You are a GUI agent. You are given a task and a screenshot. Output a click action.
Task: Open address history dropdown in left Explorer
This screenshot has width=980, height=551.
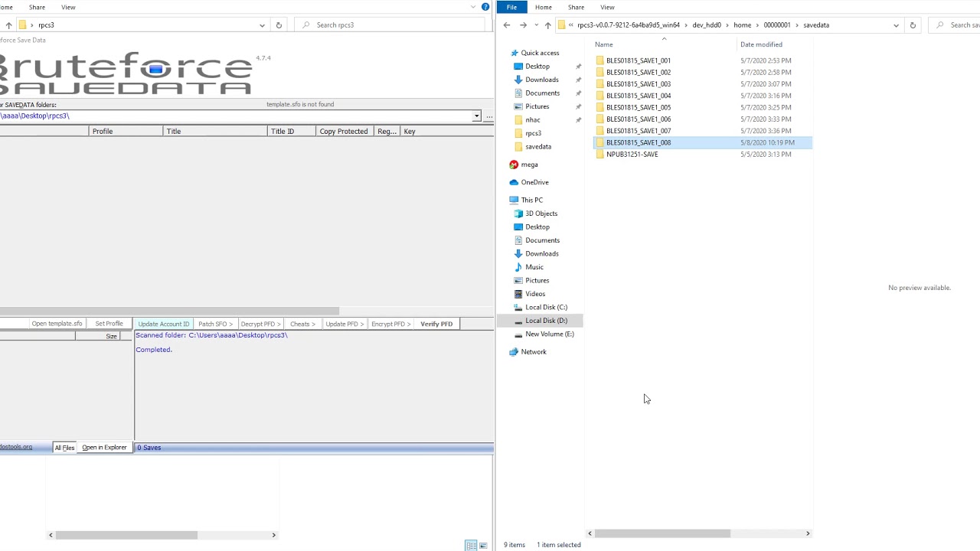[x=262, y=25]
